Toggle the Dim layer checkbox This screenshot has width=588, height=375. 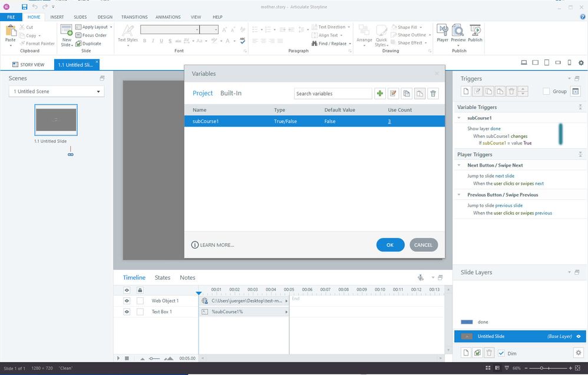point(501,353)
